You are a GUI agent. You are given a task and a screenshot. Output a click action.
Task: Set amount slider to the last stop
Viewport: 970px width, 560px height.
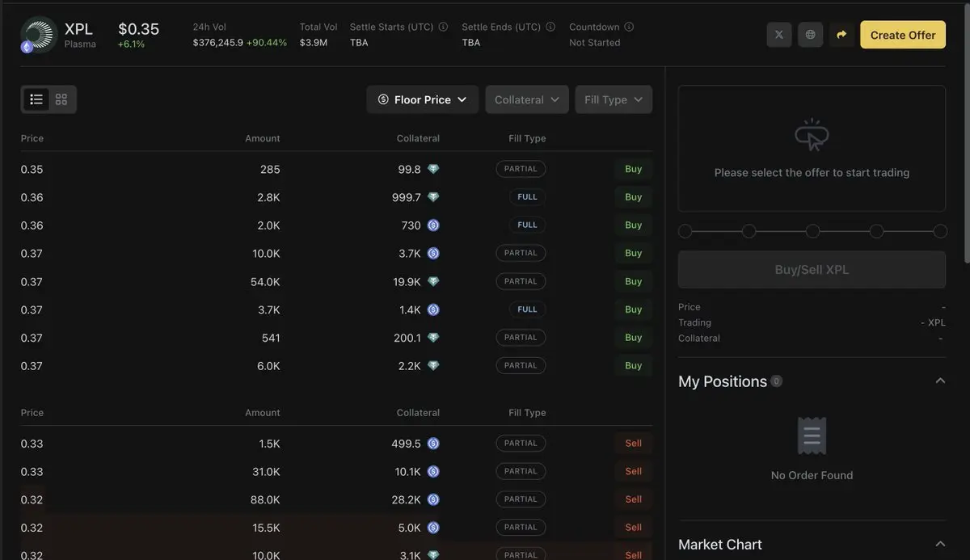tap(940, 231)
